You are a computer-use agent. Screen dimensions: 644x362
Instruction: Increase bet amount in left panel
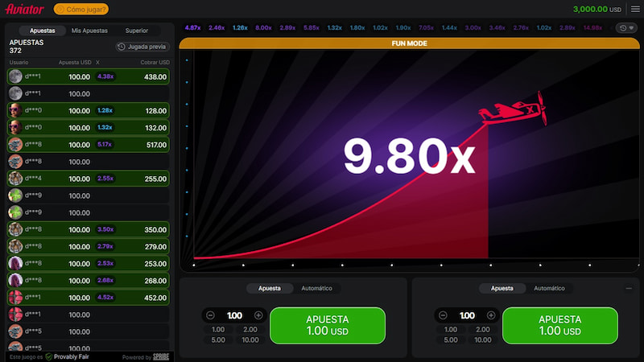258,315
